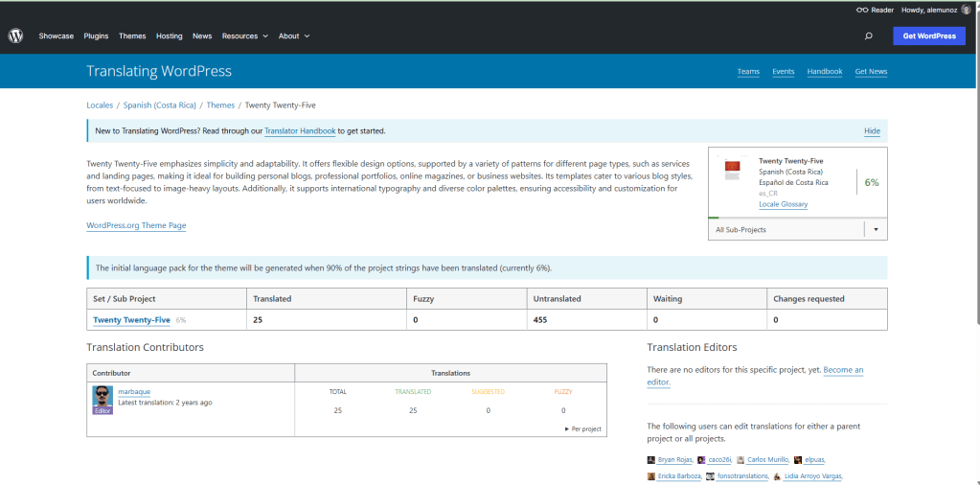The image size is (980, 486).
Task: Open the alemunoz user avatar
Action: click(x=967, y=10)
